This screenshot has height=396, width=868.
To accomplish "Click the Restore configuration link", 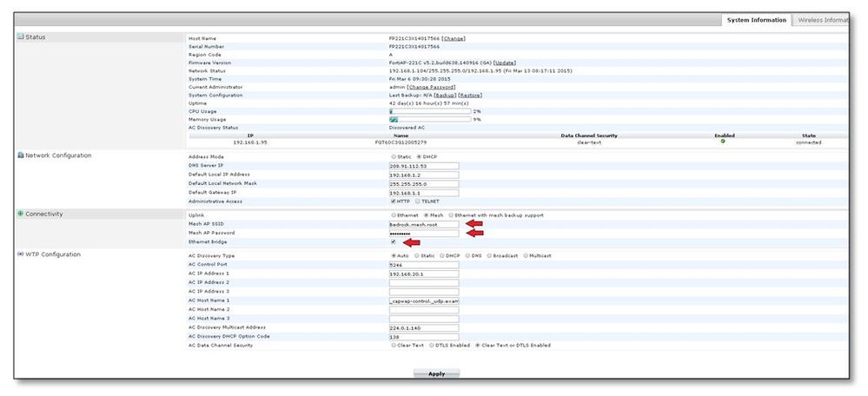I will pyautogui.click(x=470, y=96).
